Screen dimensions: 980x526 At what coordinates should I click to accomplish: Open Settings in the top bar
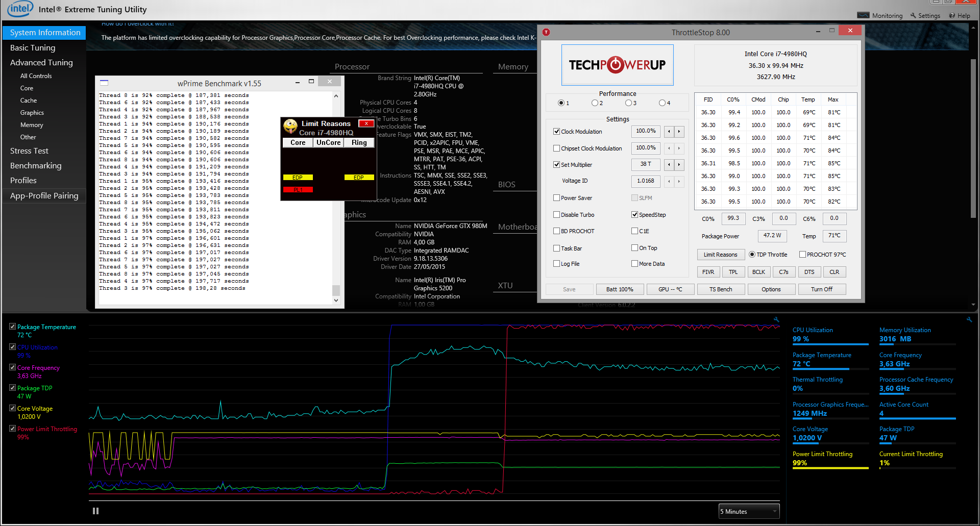925,15
